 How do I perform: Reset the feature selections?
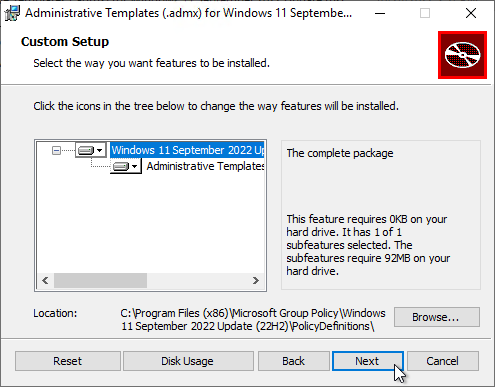68,361
